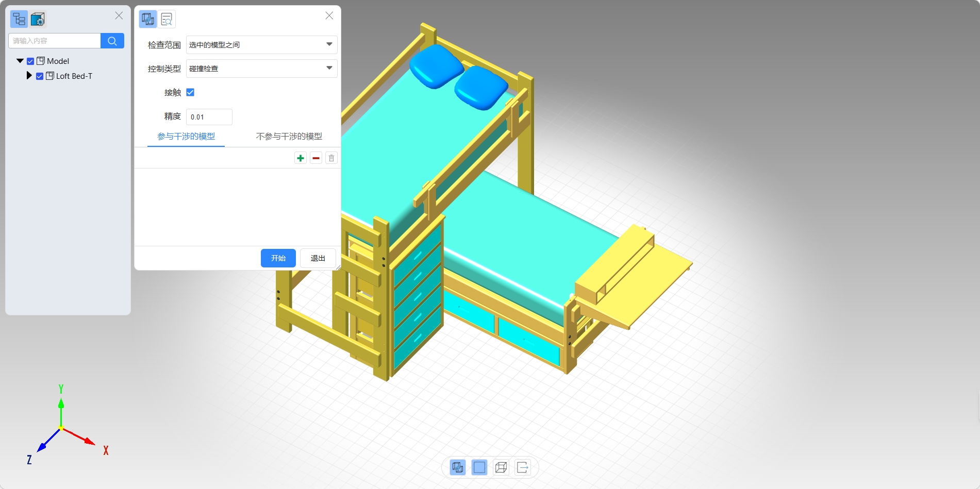This screenshot has height=489, width=980.
Task: Switch to 不参与干涉的模型 tab
Action: tap(289, 137)
